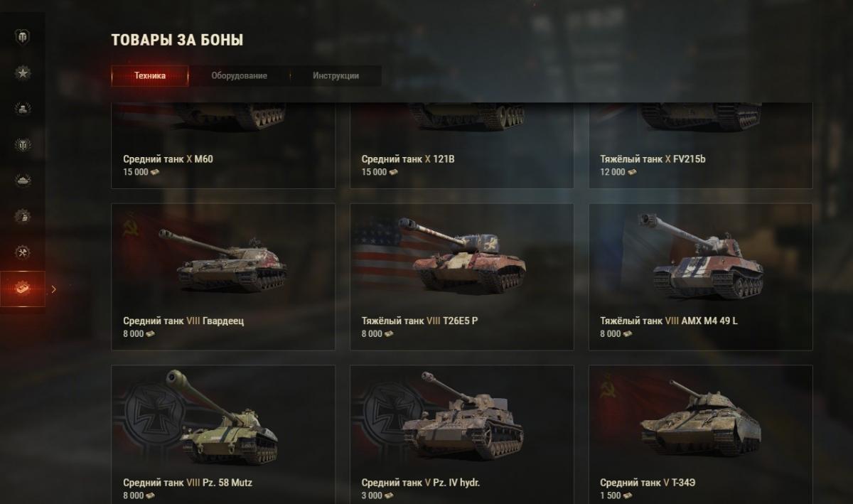The height and width of the screenshot is (504, 853).
Task: Open the tank vehicles section in sidebar
Action: 23,181
